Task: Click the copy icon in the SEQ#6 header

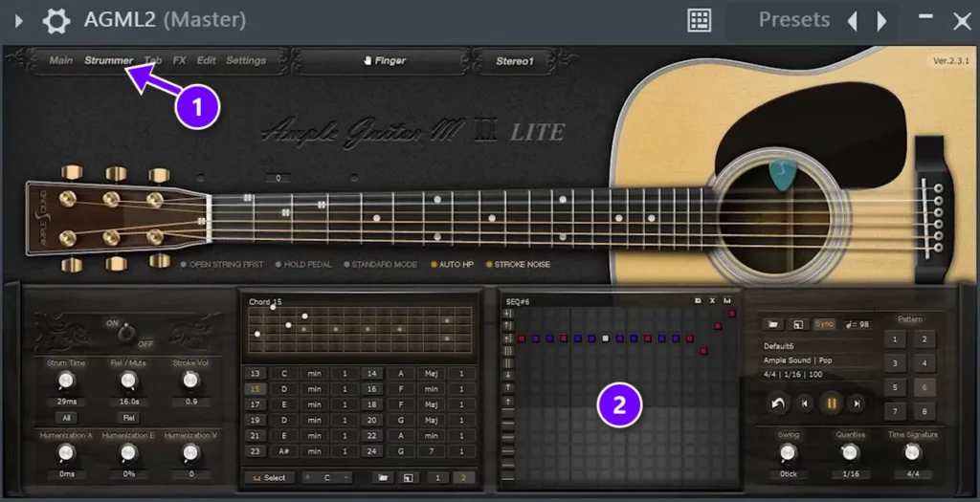Action: click(698, 301)
